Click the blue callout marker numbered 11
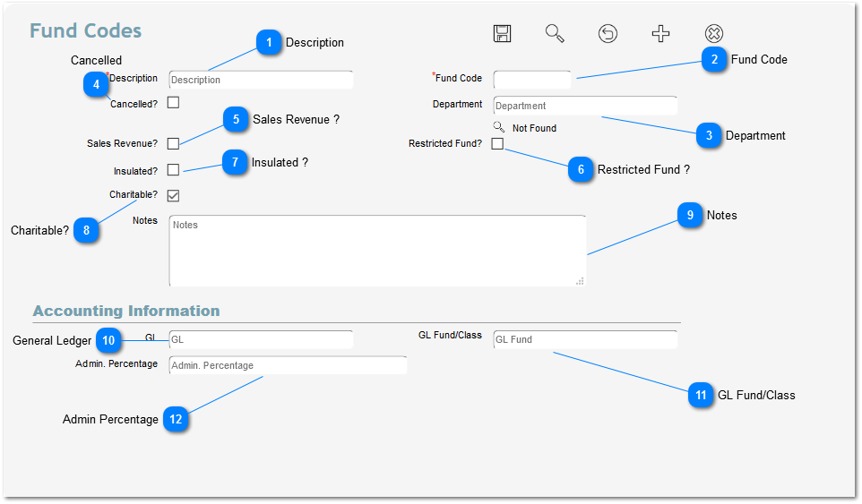The width and height of the screenshot is (862, 504). [x=701, y=395]
